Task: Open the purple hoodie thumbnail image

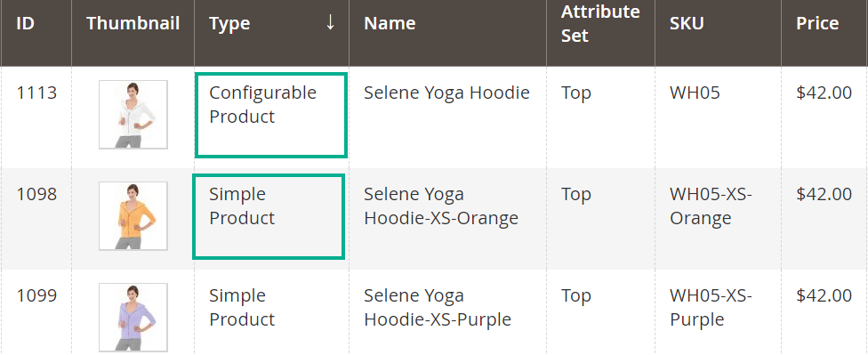Action: (x=133, y=318)
